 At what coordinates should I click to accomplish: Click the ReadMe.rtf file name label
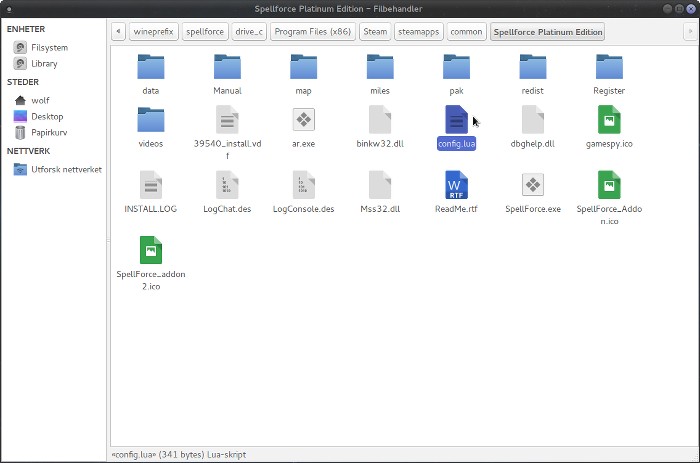(x=456, y=209)
